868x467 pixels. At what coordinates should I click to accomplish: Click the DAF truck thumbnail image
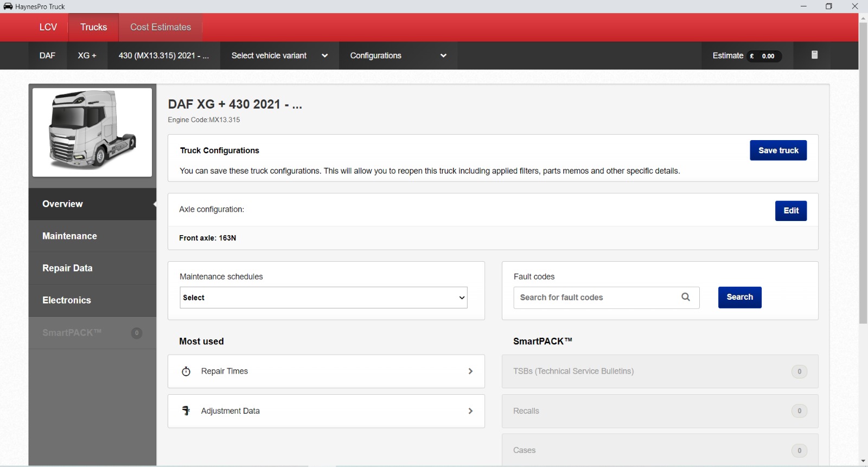point(92,132)
